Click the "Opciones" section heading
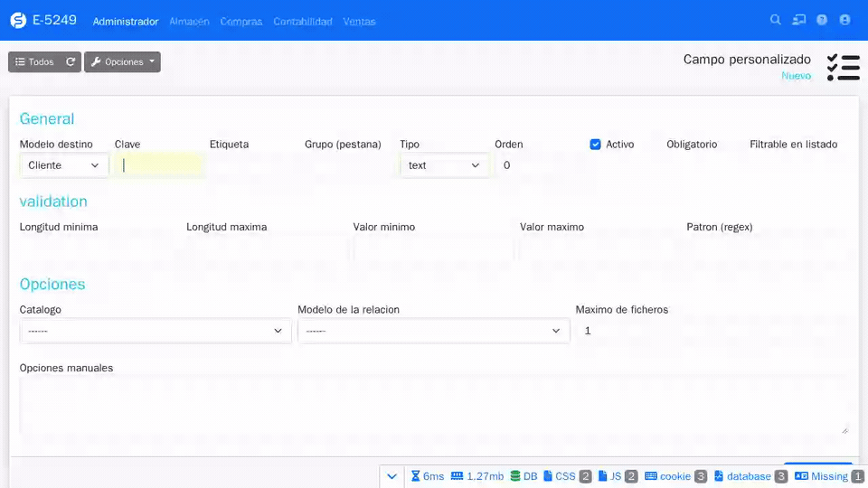This screenshot has width=868, height=488. pyautogui.click(x=52, y=284)
